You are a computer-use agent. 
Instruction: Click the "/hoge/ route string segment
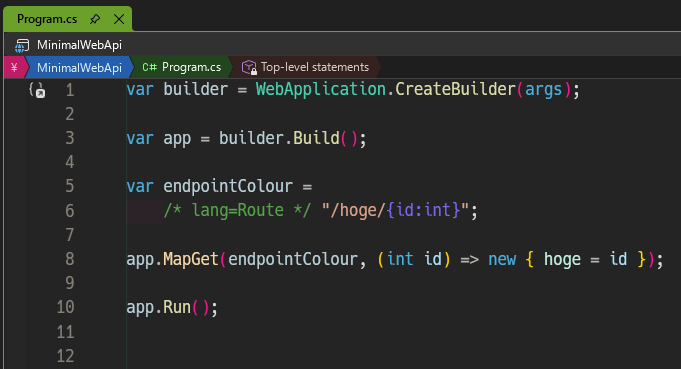[353, 211]
